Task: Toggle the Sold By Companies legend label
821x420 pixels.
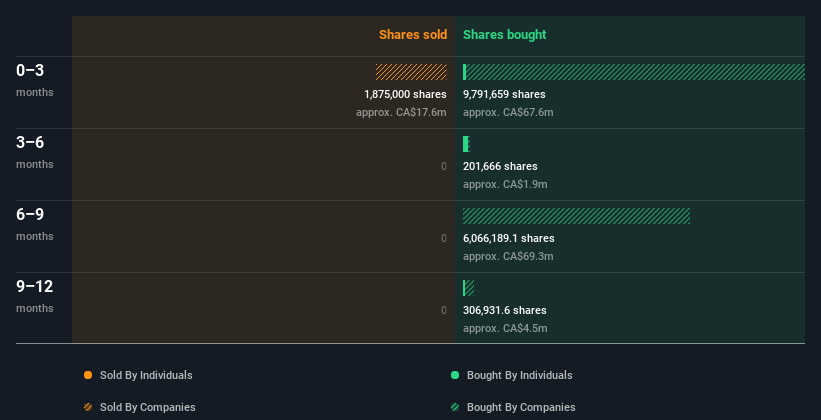Action: [146, 407]
